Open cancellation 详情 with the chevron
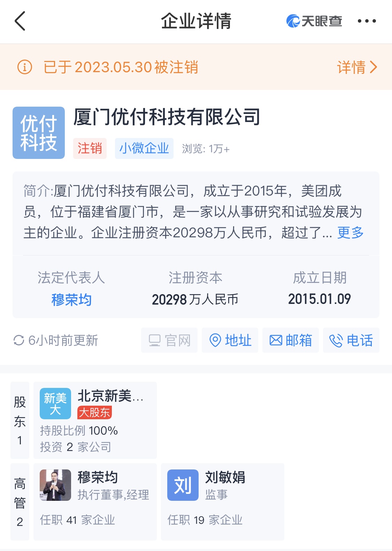Screen dimensions: 392x551 pos(357,67)
